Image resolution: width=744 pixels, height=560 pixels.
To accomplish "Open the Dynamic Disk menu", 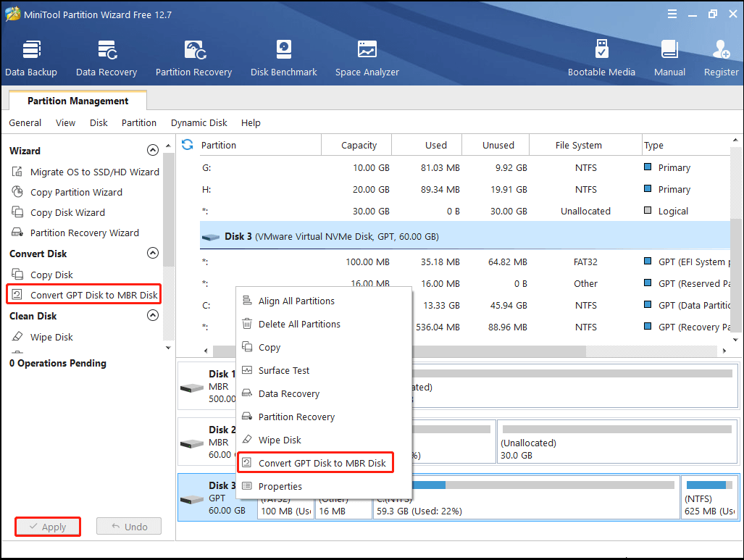I will coord(198,123).
